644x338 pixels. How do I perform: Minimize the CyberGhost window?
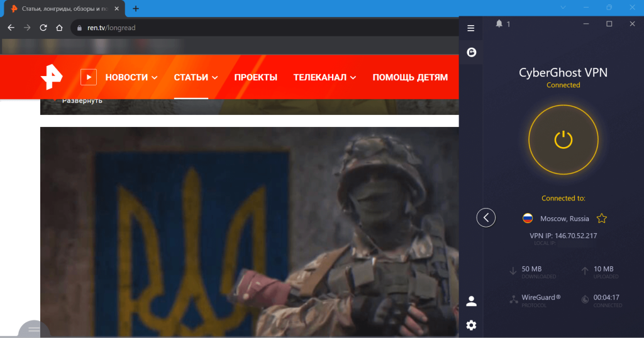(x=586, y=24)
